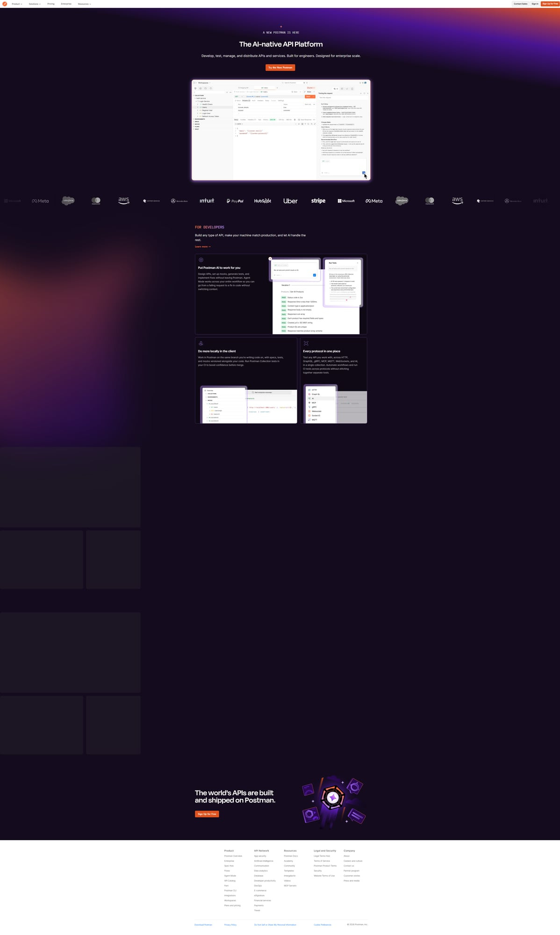The height and width of the screenshot is (935, 560).
Task: Click the Microsoft logo beside Stripe
Action: 346,201
